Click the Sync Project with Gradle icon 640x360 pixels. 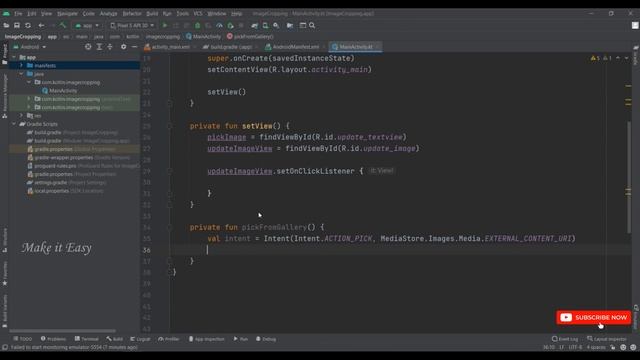(x=255, y=25)
